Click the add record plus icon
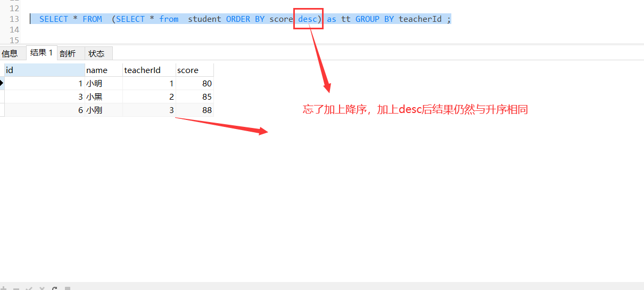 pos(4,288)
